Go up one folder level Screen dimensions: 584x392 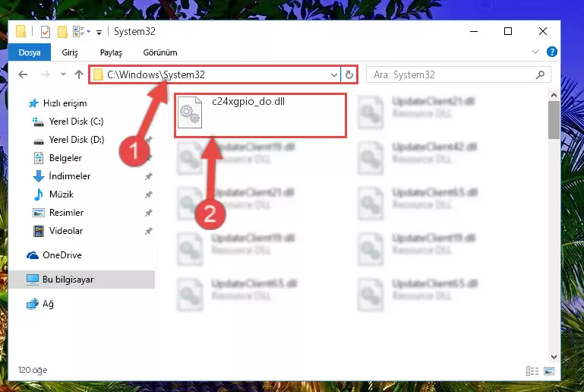tap(78, 74)
